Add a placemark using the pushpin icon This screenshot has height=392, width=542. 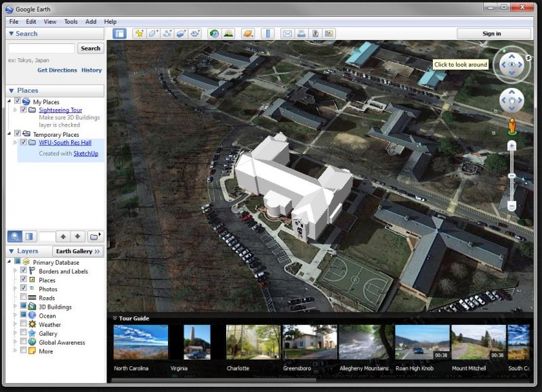(x=140, y=33)
